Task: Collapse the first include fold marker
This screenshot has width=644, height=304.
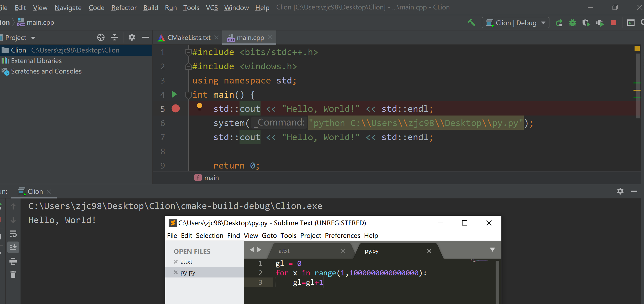Action: coord(188,53)
